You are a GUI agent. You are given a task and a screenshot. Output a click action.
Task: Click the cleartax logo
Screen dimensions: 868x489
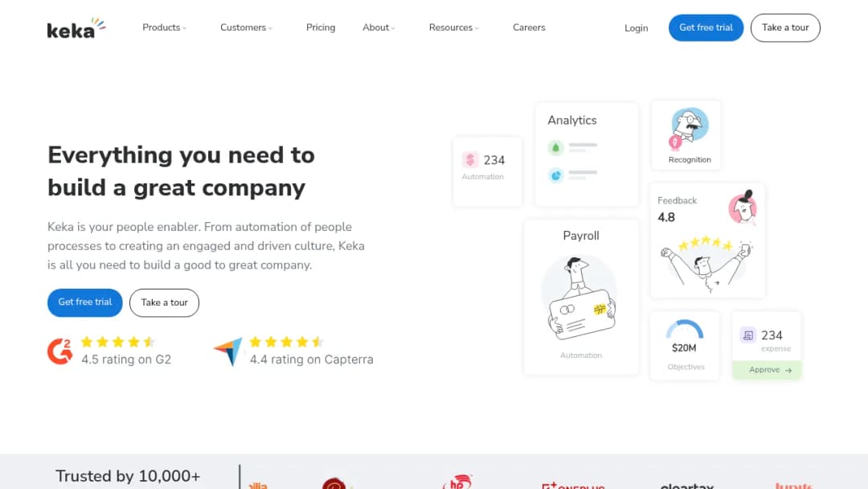pyautogui.click(x=687, y=485)
